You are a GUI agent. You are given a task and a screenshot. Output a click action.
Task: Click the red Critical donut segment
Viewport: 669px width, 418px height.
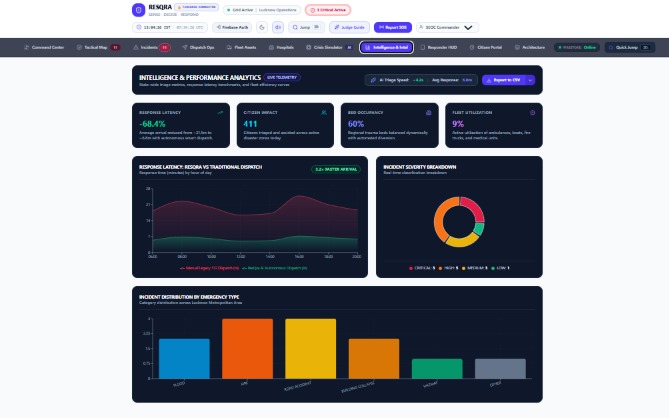coord(474,207)
